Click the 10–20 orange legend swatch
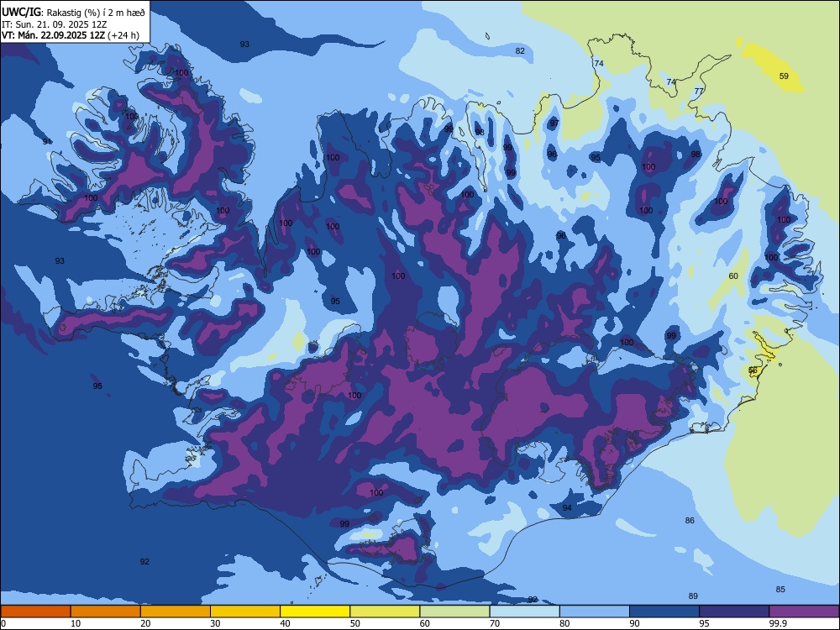840x630 pixels. [x=106, y=612]
